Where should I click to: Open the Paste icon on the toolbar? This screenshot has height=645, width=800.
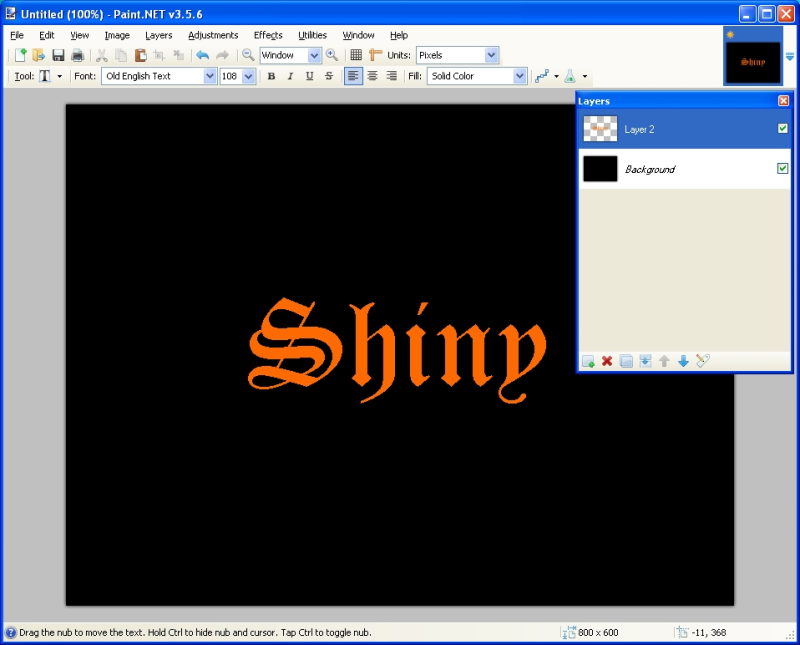tap(141, 55)
